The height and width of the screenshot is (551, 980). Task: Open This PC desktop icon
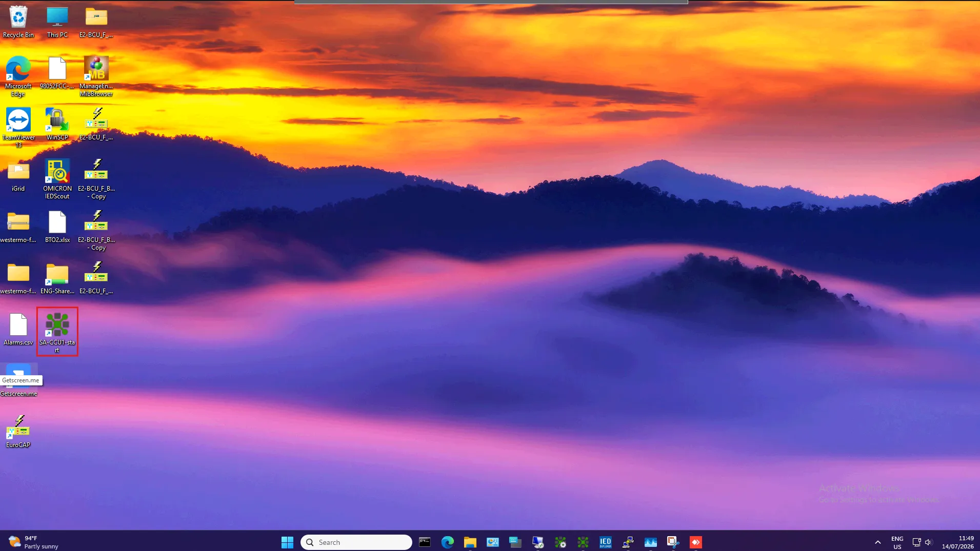point(57,22)
